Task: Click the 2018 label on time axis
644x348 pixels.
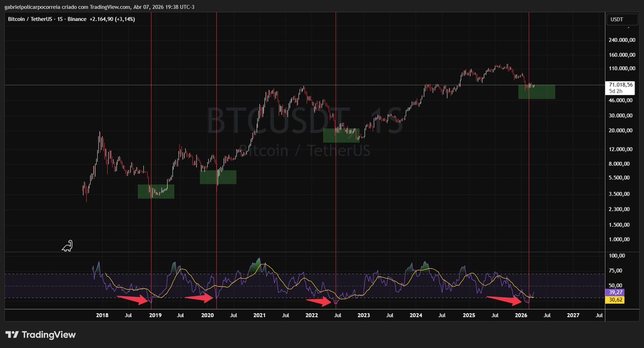Action: click(102, 316)
